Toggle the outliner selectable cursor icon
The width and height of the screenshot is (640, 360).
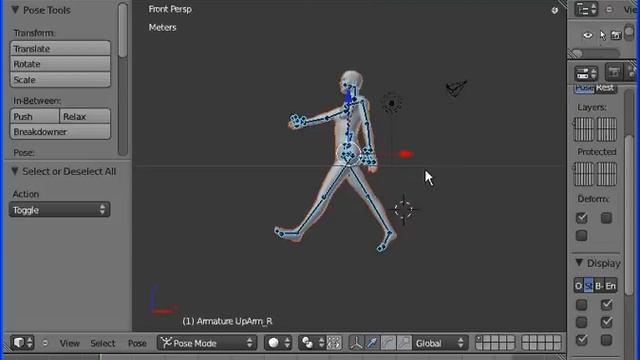(x=602, y=36)
